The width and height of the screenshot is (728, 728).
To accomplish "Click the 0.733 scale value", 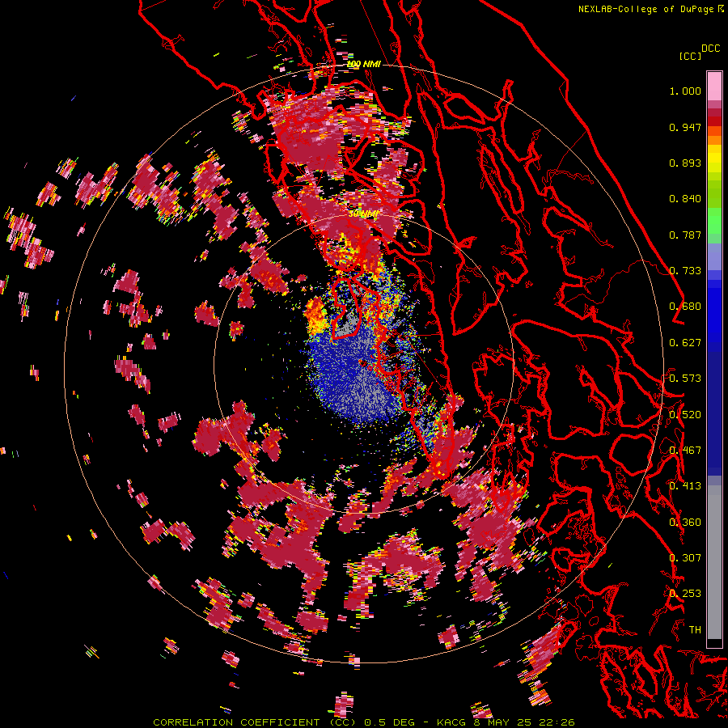I will (685, 271).
